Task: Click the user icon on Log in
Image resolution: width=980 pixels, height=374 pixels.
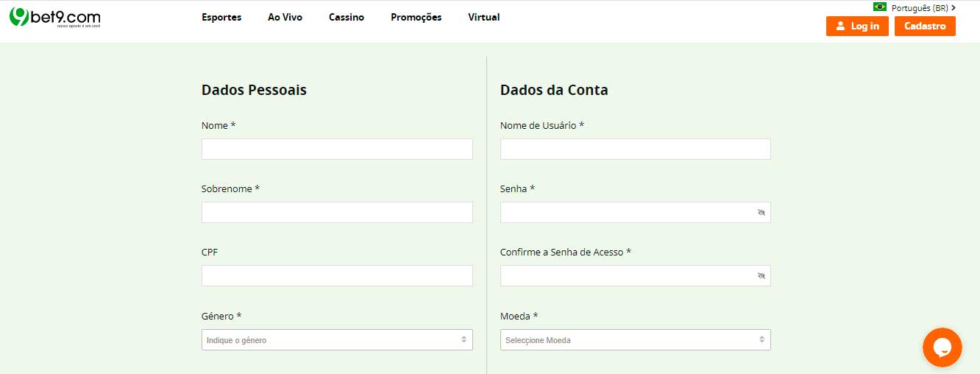Action: pos(840,26)
